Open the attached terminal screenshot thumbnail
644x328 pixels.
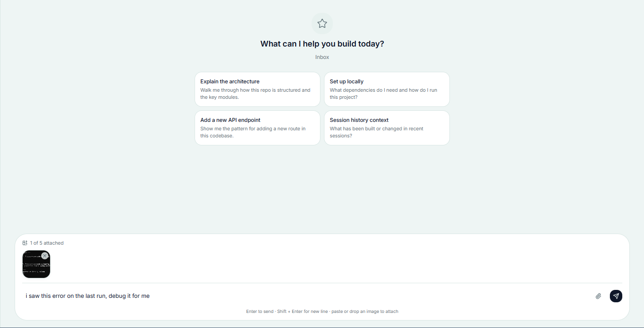36,264
